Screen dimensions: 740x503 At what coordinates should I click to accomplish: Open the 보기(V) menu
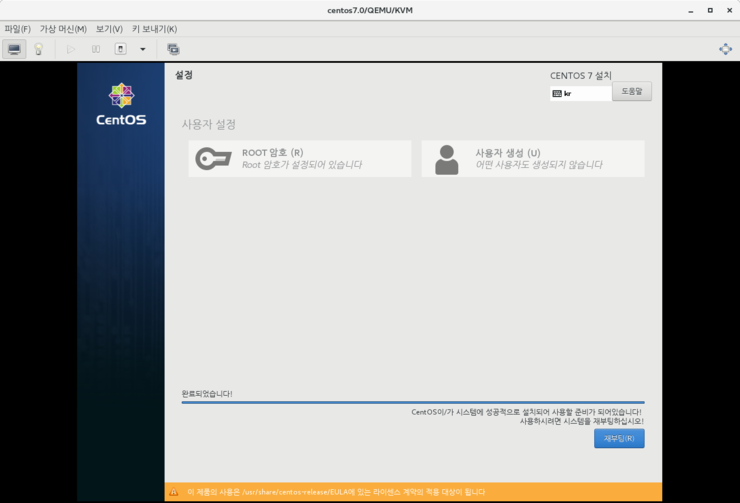pos(109,29)
